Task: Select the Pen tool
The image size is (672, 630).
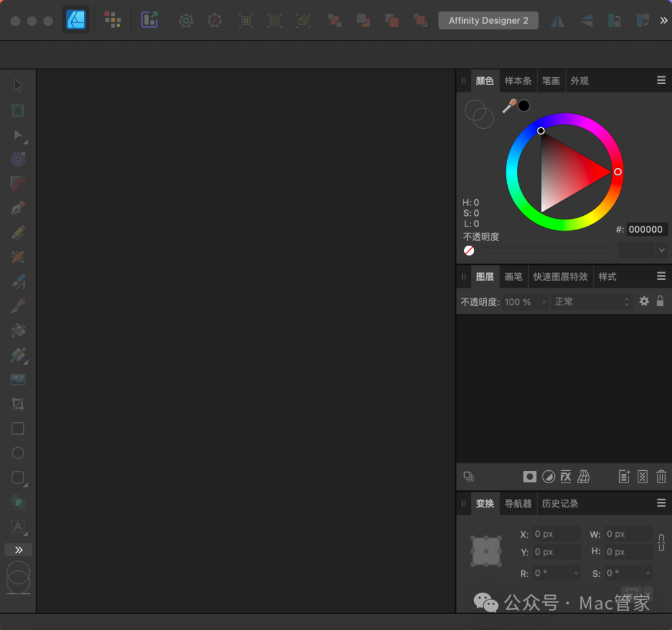Action: pyautogui.click(x=18, y=208)
